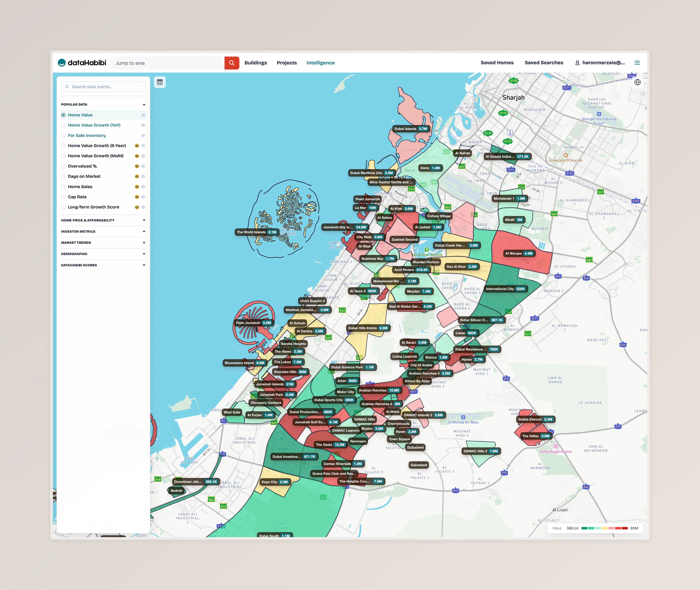The image size is (700, 590).
Task: Collapse the Popular Data section
Action: pos(103,104)
